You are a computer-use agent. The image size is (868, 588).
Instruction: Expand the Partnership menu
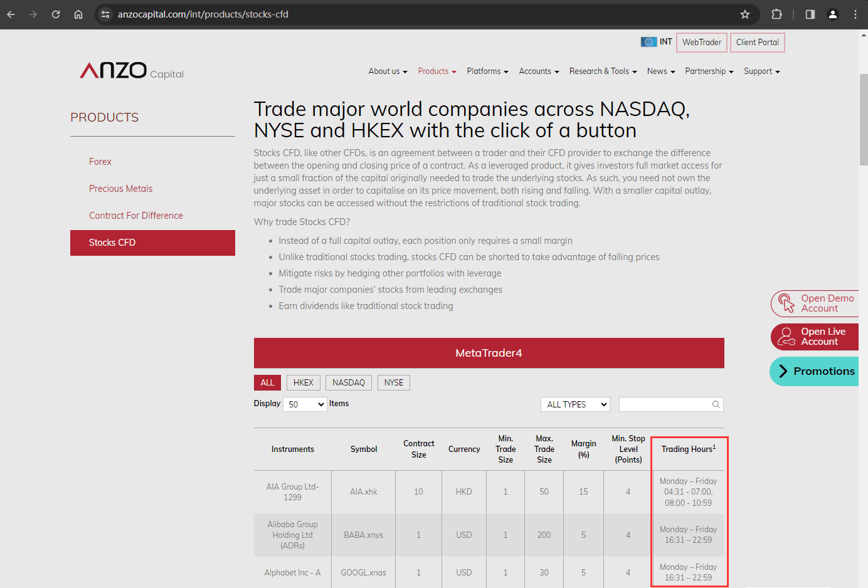pyautogui.click(x=709, y=71)
